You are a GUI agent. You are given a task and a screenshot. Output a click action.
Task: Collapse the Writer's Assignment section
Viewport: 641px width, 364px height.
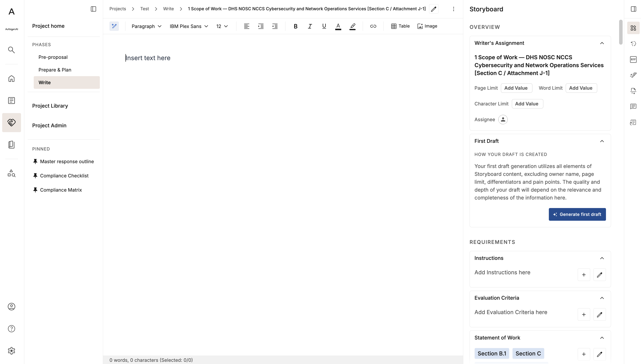[x=602, y=43]
